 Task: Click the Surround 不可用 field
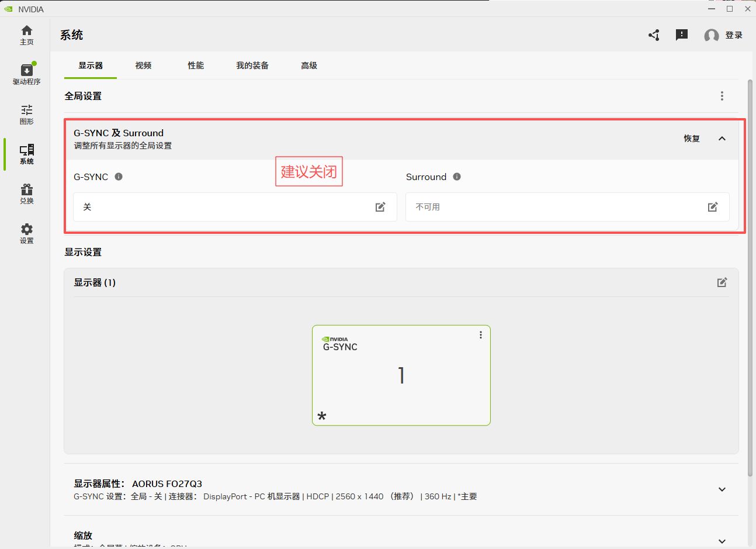pos(567,207)
